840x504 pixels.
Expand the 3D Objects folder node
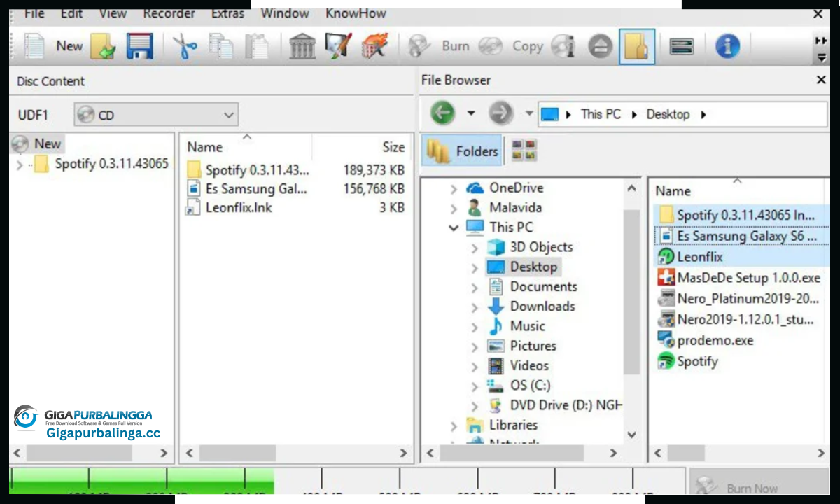click(475, 248)
